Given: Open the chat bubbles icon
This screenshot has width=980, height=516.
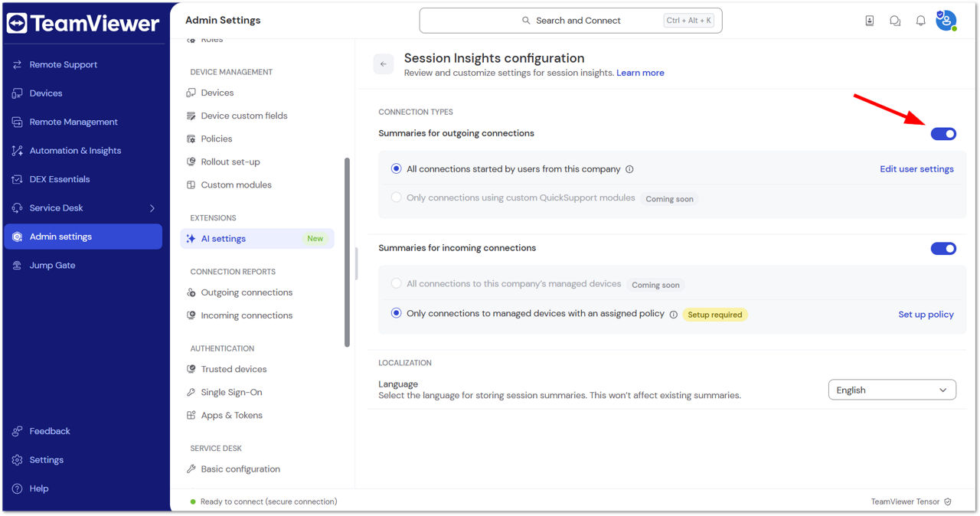Looking at the screenshot, I should pos(895,21).
